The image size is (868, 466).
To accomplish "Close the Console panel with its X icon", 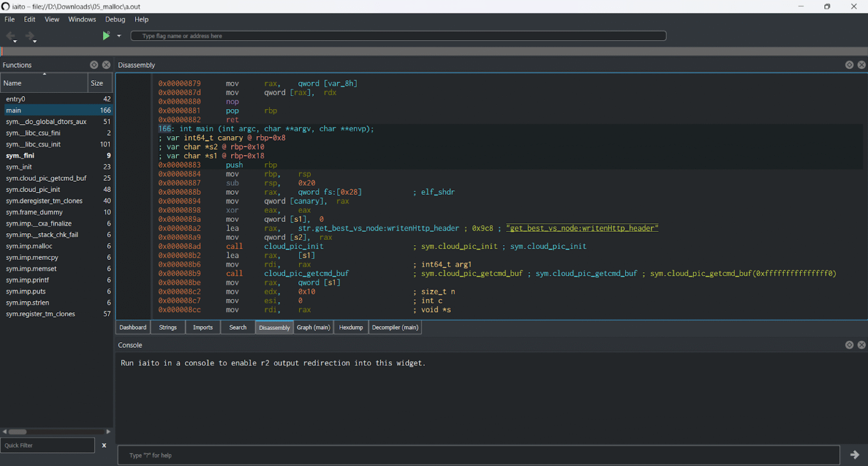I will tap(861, 345).
